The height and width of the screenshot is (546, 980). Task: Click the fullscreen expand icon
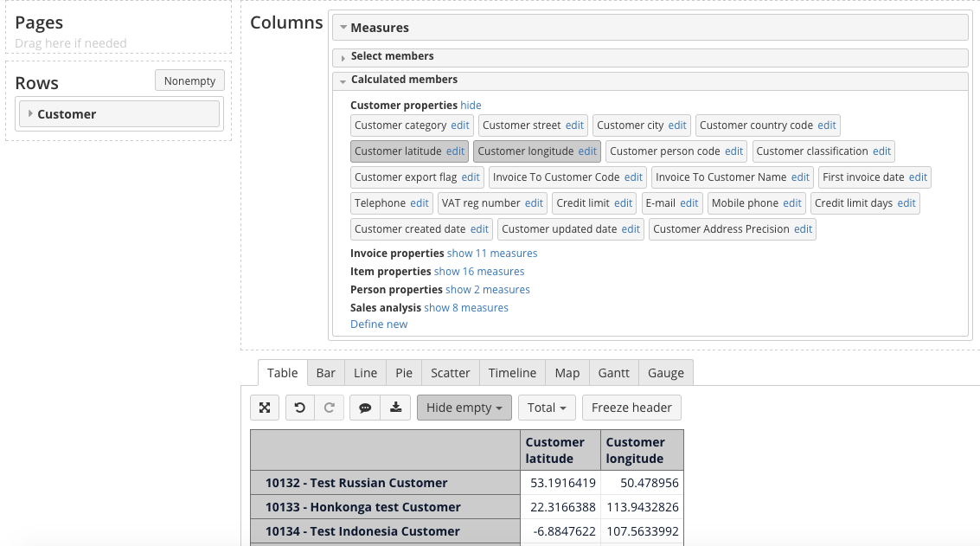coord(265,408)
